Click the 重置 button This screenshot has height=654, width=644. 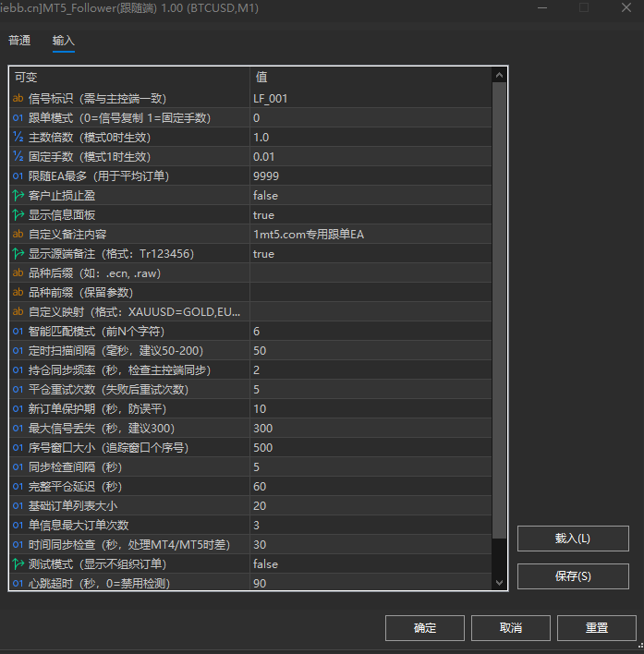pyautogui.click(x=597, y=628)
